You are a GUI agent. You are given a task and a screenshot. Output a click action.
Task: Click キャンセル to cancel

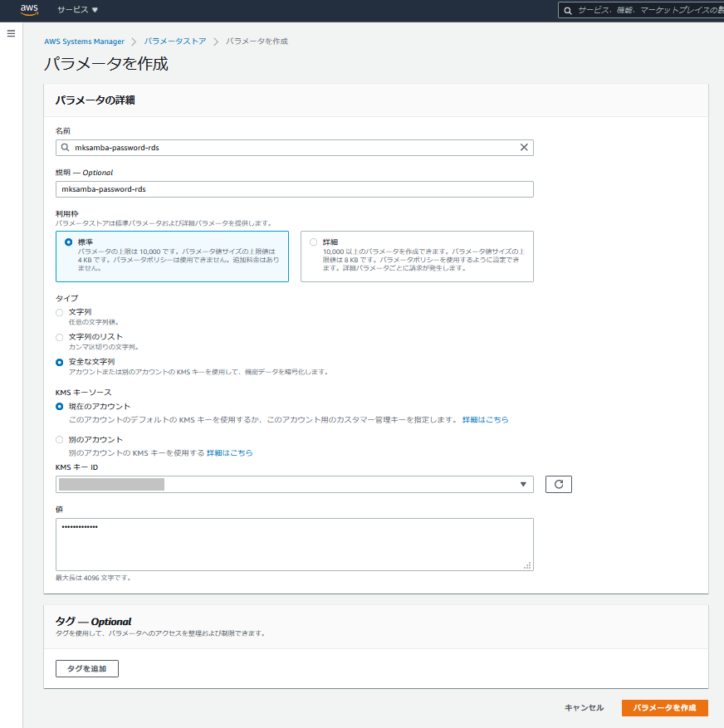click(x=584, y=707)
